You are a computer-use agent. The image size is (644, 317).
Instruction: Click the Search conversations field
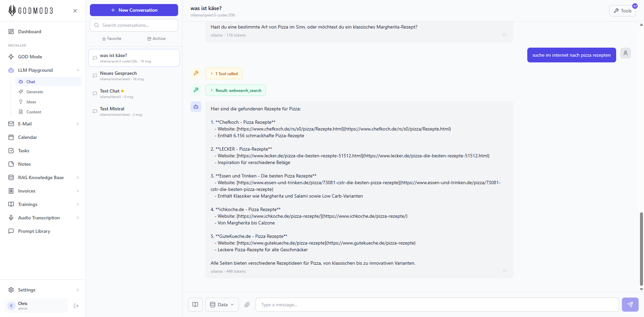[134, 25]
